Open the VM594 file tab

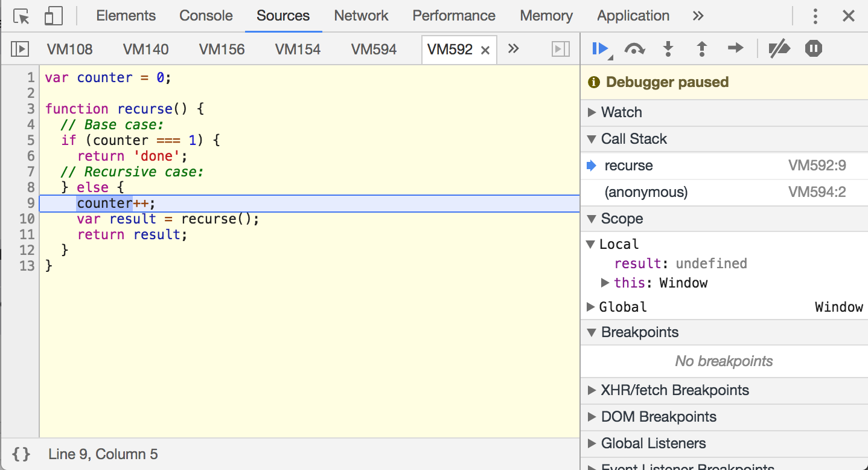tap(374, 50)
